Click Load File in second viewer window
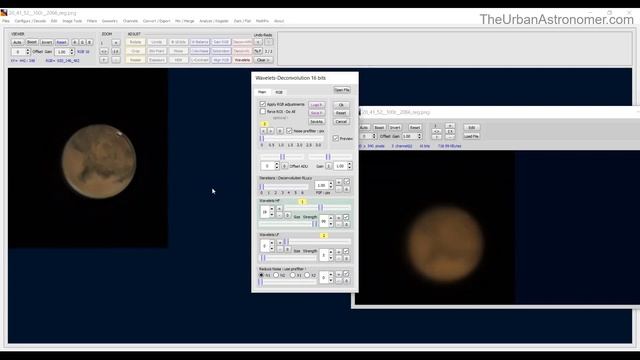 [x=471, y=136]
